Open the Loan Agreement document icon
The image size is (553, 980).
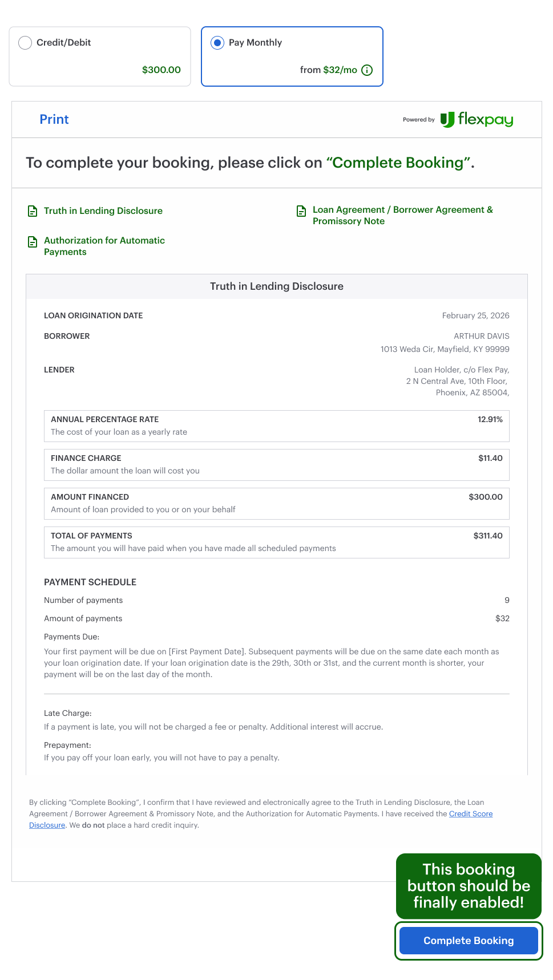click(301, 211)
